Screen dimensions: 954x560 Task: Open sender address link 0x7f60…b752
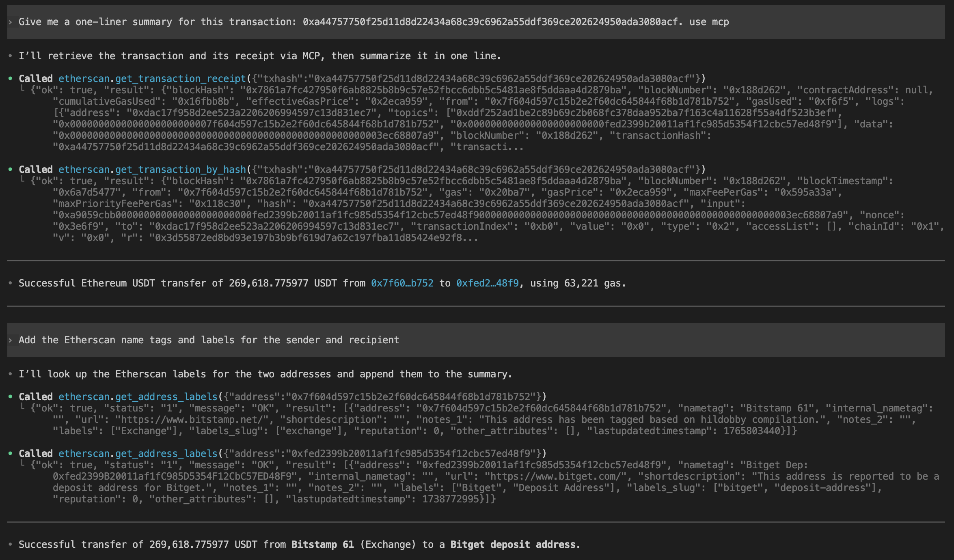[402, 283]
